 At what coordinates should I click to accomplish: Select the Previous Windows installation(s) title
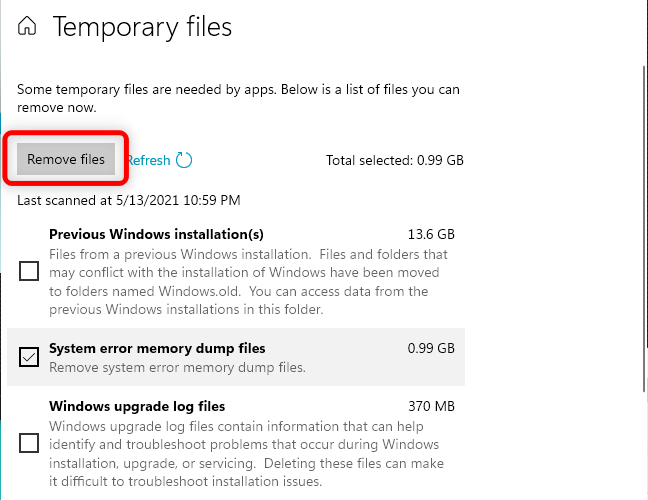(156, 234)
